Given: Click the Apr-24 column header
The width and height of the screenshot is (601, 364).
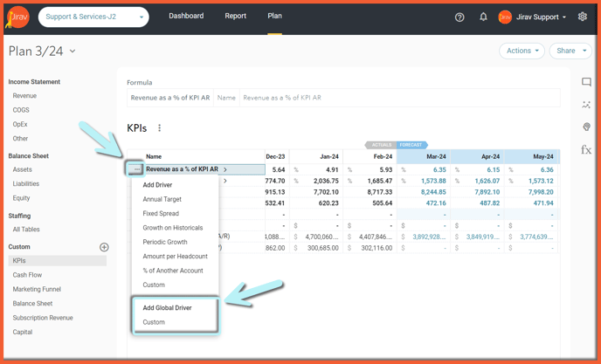Looking at the screenshot, I should (x=477, y=156).
